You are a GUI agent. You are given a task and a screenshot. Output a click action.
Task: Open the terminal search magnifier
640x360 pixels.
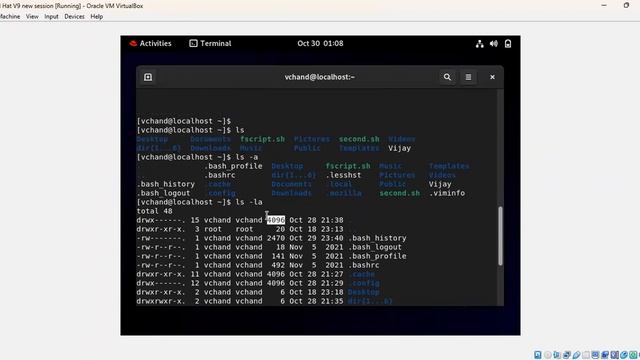click(x=447, y=77)
